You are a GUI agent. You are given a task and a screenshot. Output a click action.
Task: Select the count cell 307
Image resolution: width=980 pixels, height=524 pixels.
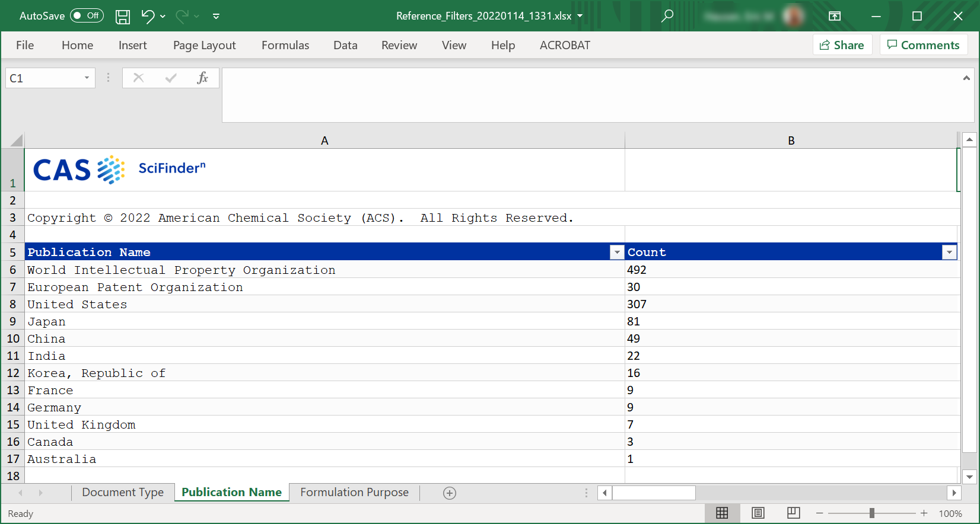pyautogui.click(x=792, y=304)
